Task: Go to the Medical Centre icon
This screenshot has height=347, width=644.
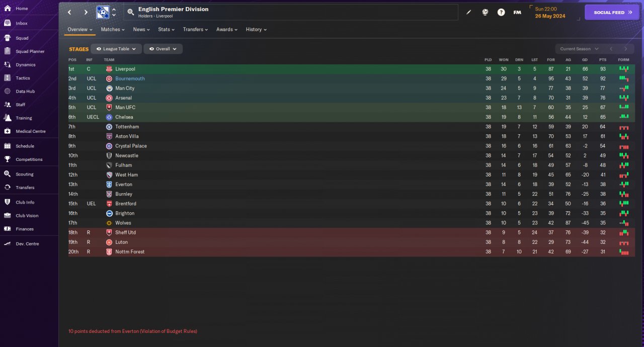Action: 7,131
